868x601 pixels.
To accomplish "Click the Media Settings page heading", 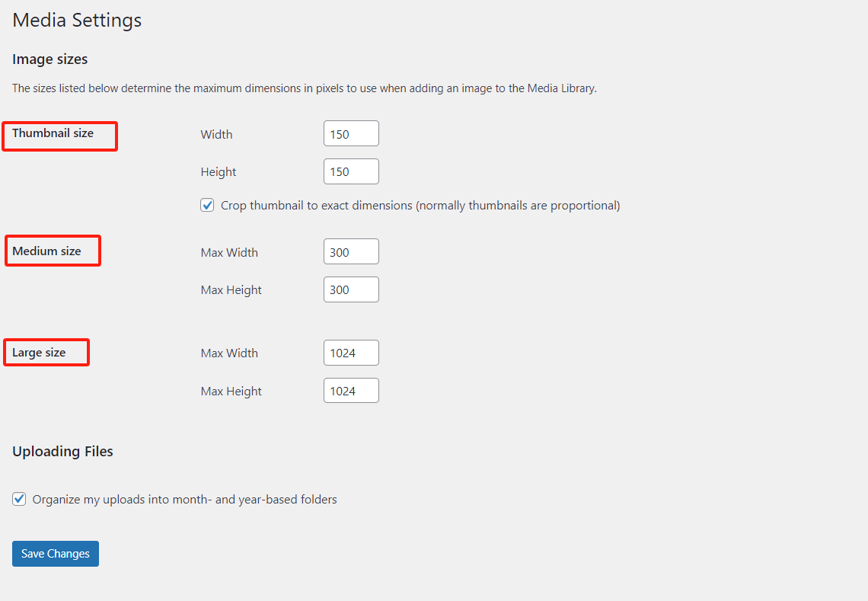I will [77, 21].
